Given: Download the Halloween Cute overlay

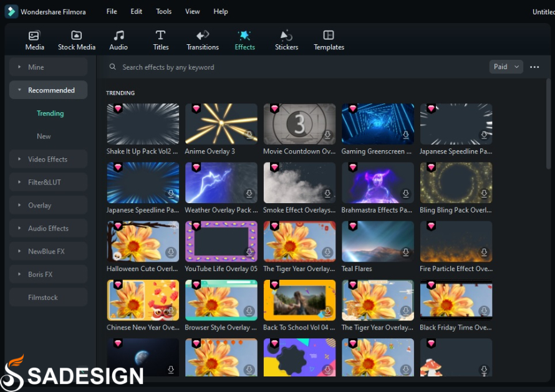Looking at the screenshot, I should click(x=171, y=252).
